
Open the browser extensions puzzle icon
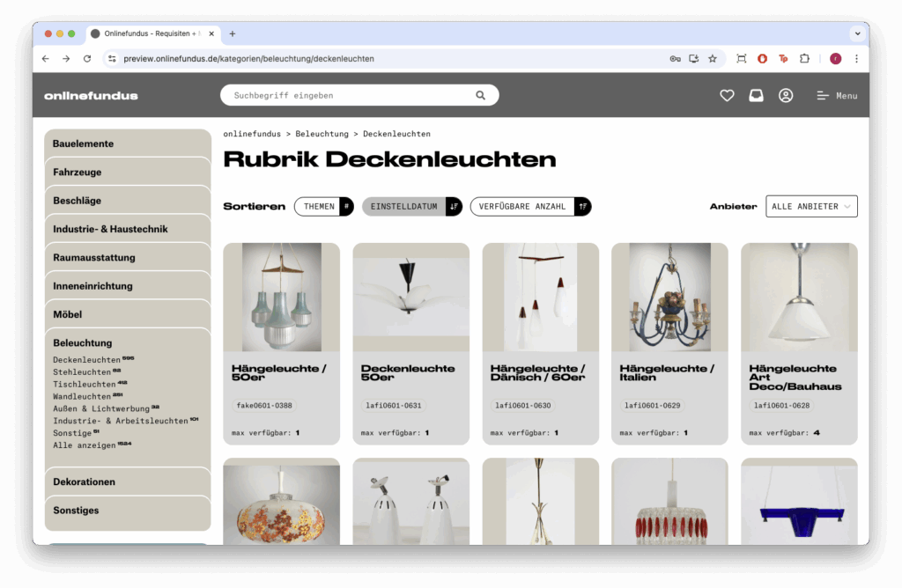pyautogui.click(x=805, y=59)
